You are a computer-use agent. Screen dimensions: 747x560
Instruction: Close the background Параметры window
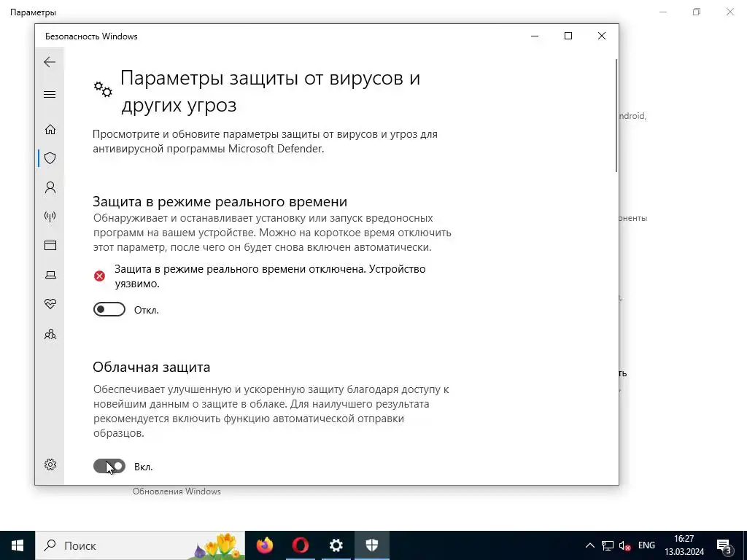click(x=729, y=12)
